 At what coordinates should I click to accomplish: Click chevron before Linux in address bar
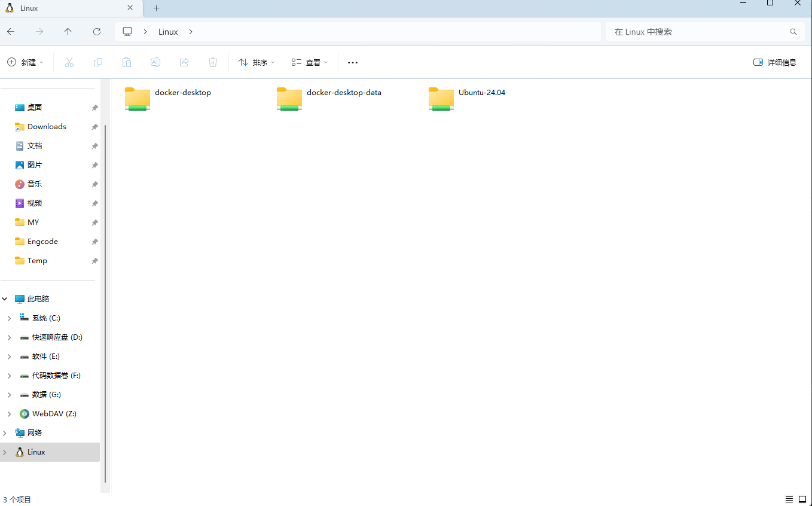click(145, 32)
